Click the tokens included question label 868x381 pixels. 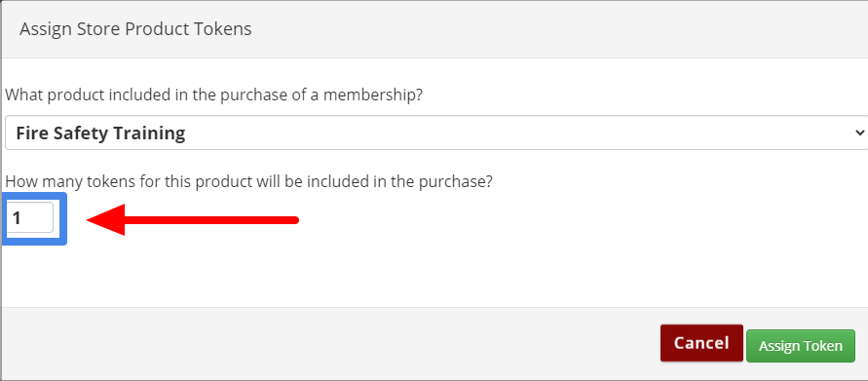[248, 181]
